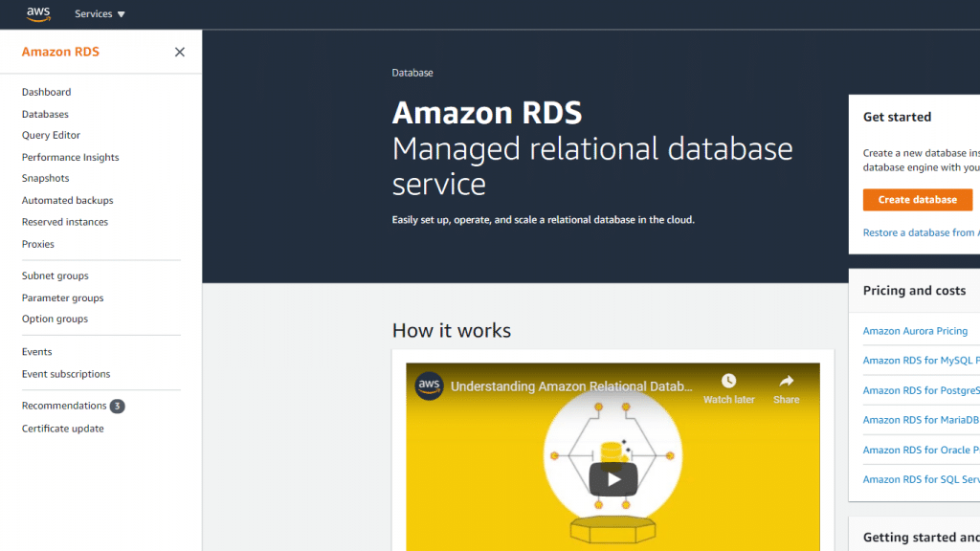Click the AWS channel avatar on video
The image size is (980, 551).
point(429,386)
